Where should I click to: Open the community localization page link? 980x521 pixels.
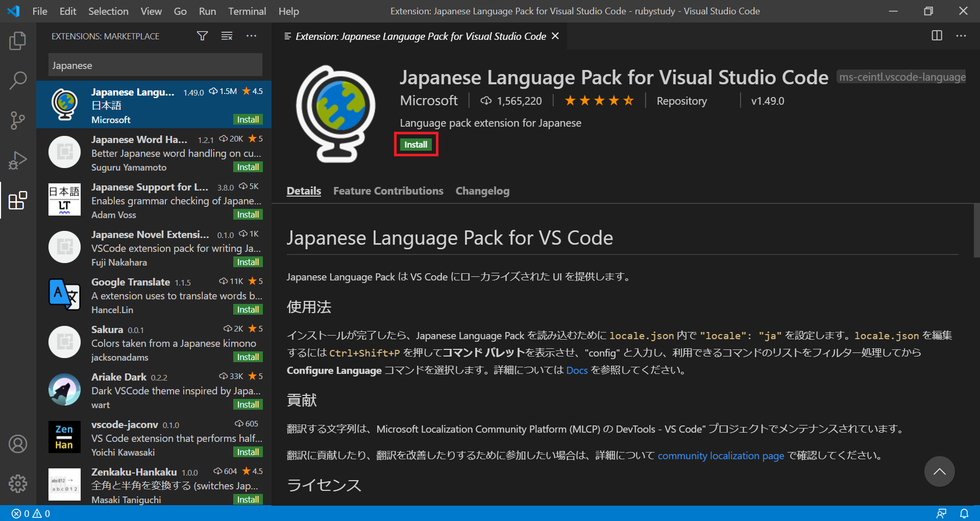tap(721, 456)
